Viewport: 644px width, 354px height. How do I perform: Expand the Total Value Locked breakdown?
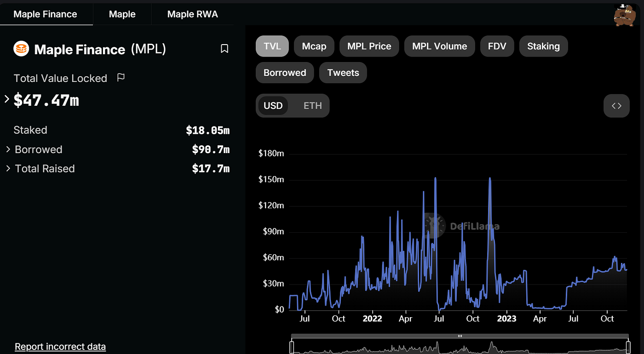pos(6,98)
